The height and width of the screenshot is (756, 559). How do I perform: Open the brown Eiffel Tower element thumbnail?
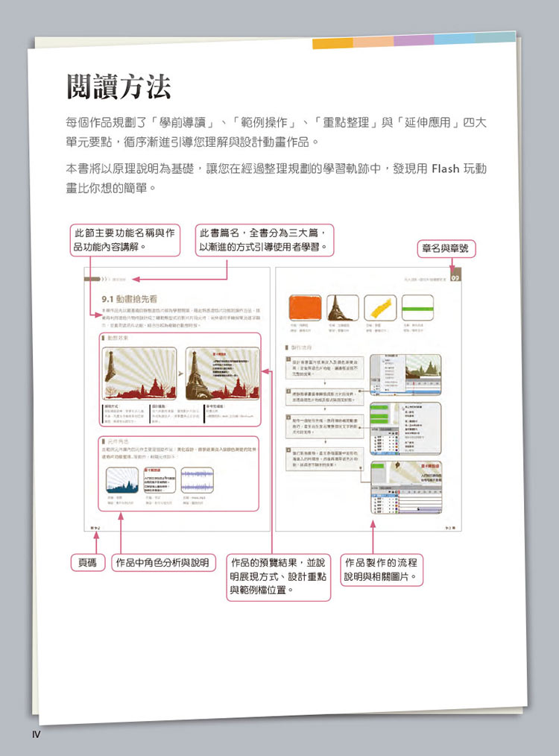tap(343, 308)
